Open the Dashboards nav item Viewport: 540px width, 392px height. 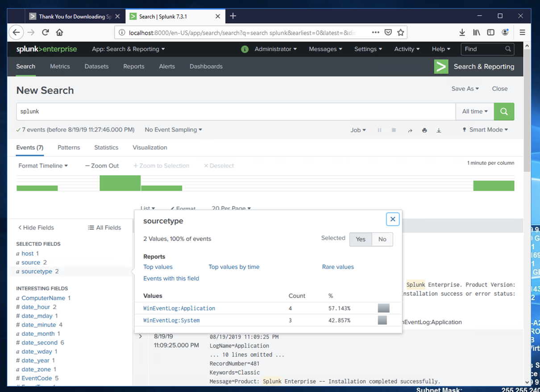(x=206, y=66)
